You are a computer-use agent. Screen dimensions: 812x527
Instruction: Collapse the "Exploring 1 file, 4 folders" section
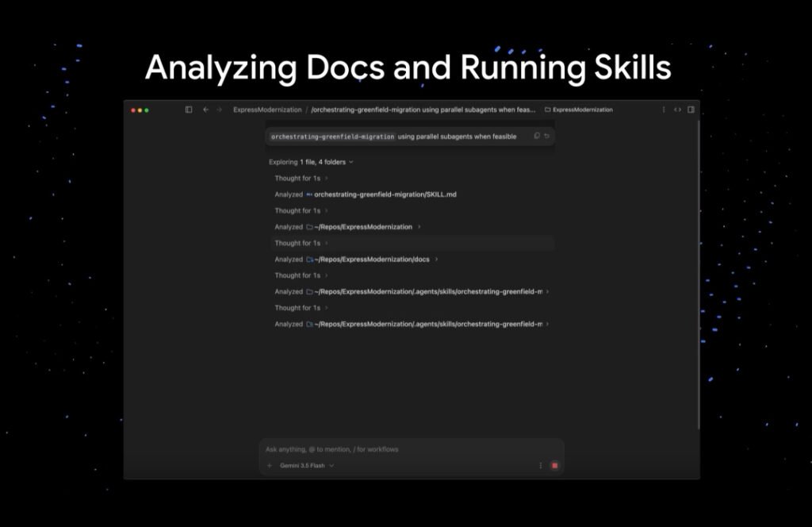pyautogui.click(x=311, y=162)
